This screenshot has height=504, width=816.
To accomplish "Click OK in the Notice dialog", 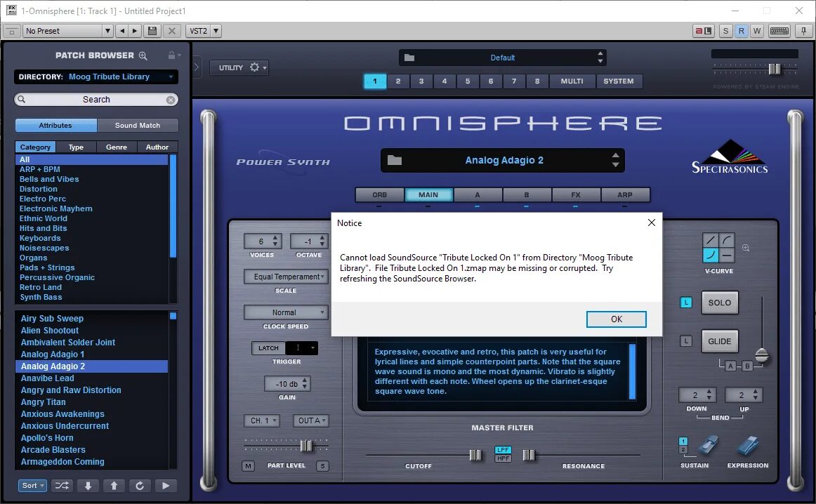I will tap(616, 319).
